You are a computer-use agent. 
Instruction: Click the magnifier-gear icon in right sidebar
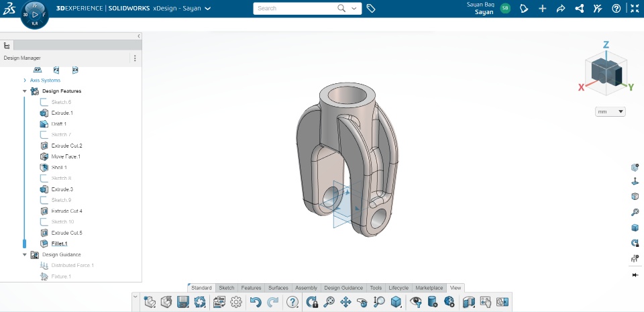tap(635, 212)
